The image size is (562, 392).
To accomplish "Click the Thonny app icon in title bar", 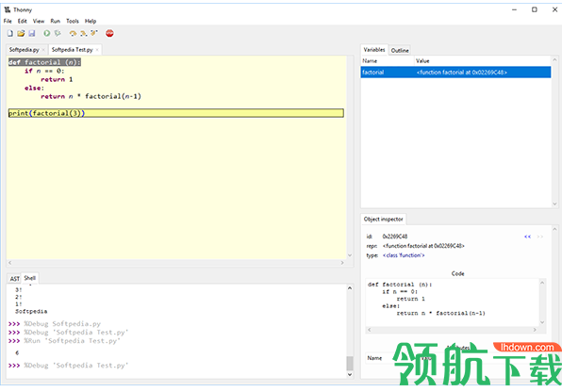I will pyautogui.click(x=8, y=9).
